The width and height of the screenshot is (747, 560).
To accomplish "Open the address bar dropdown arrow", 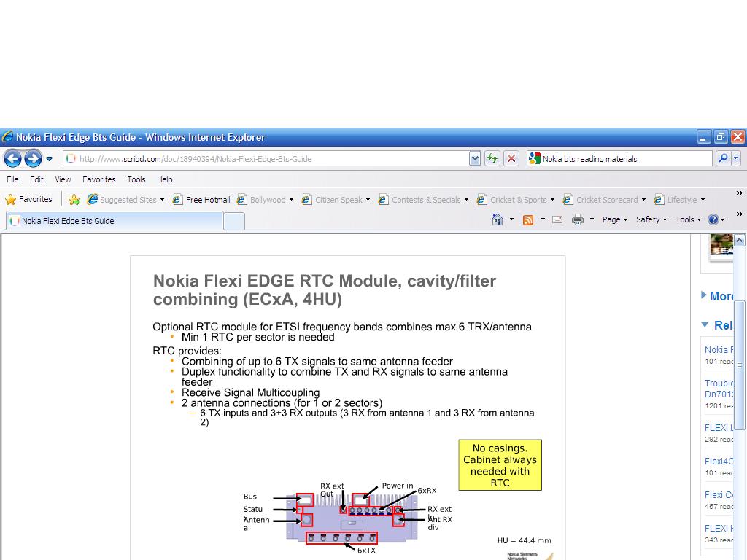I will [x=475, y=158].
